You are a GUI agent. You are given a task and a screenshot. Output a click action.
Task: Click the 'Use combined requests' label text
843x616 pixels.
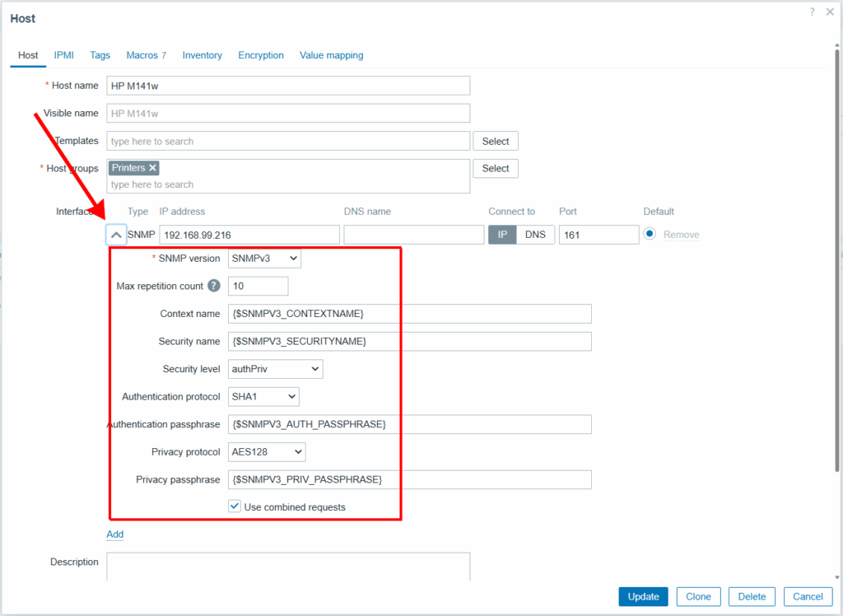tap(295, 507)
